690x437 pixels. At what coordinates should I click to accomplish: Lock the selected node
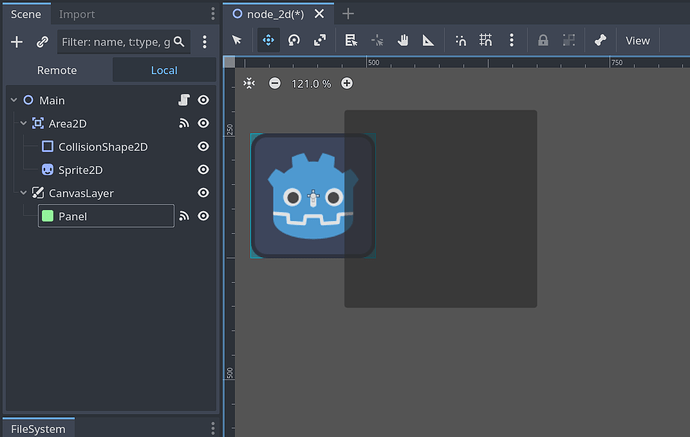(x=543, y=40)
